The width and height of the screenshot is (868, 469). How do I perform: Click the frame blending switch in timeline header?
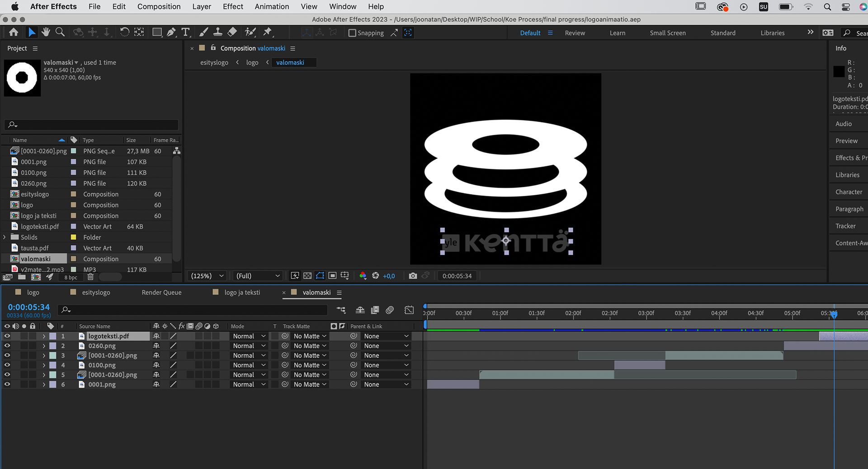click(x=375, y=310)
